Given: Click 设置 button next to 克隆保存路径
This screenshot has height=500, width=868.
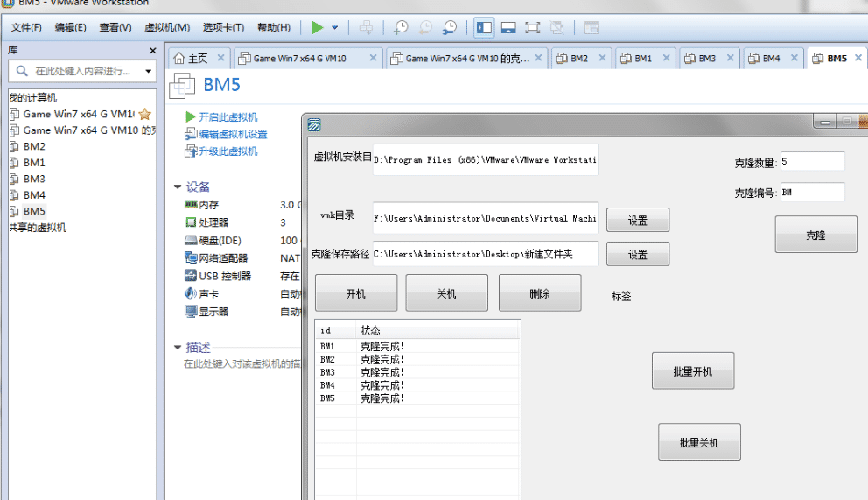Looking at the screenshot, I should 638,254.
